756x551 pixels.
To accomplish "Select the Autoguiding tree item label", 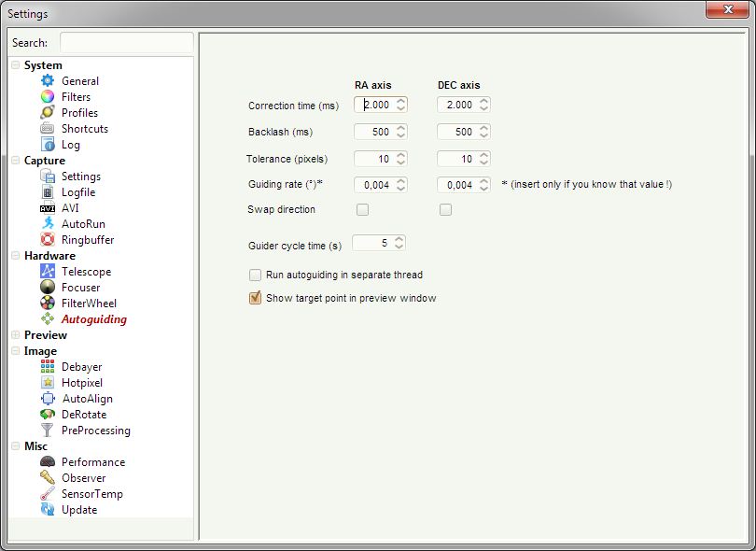I will coord(94,319).
